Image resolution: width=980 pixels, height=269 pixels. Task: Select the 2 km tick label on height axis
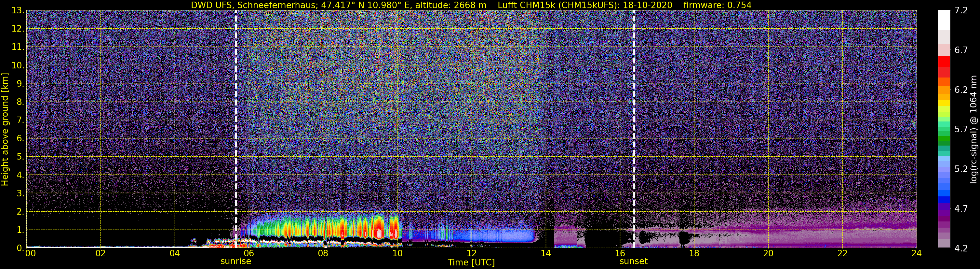[20, 212]
